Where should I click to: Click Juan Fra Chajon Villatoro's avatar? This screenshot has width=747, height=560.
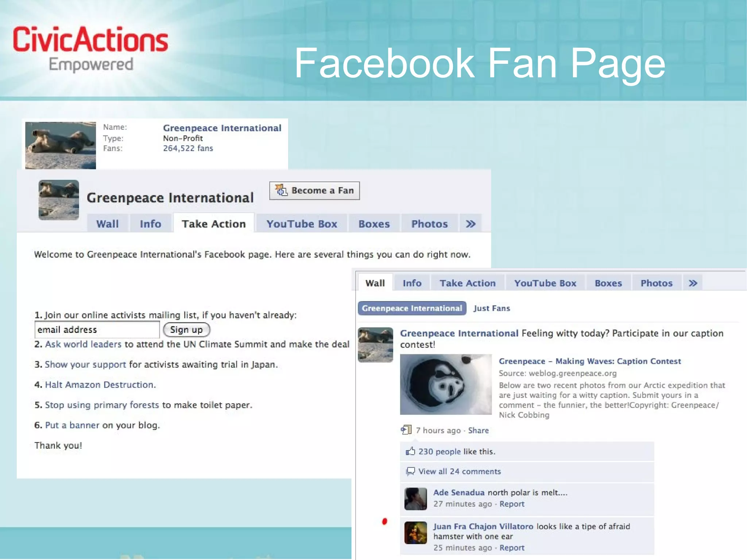tap(415, 533)
